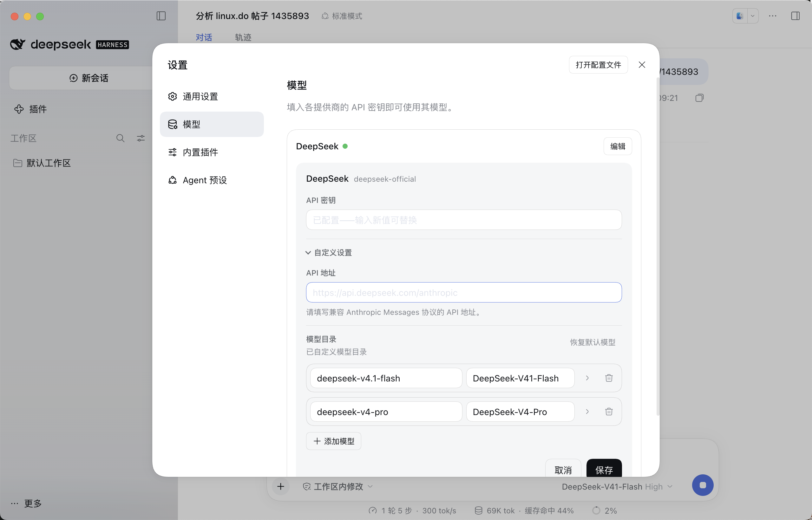Screen dimensions: 812x520
Task: Open 插件 in the left sidebar
Action: coord(30,109)
